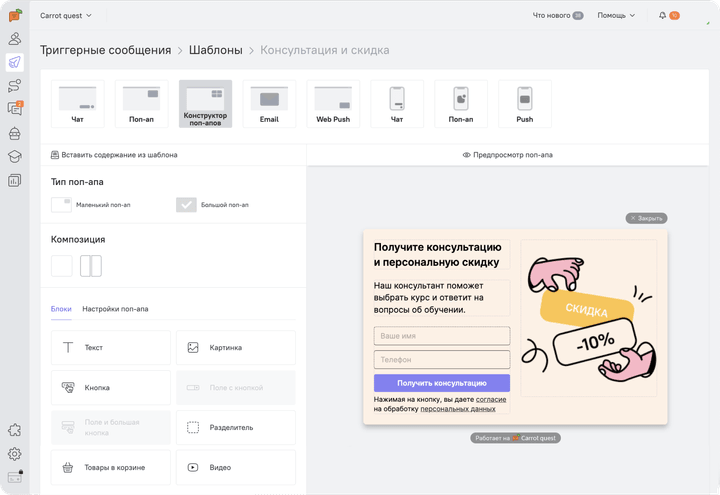Select Конструктор поп-апов message type
Image resolution: width=720 pixels, height=495 pixels.
point(205,104)
